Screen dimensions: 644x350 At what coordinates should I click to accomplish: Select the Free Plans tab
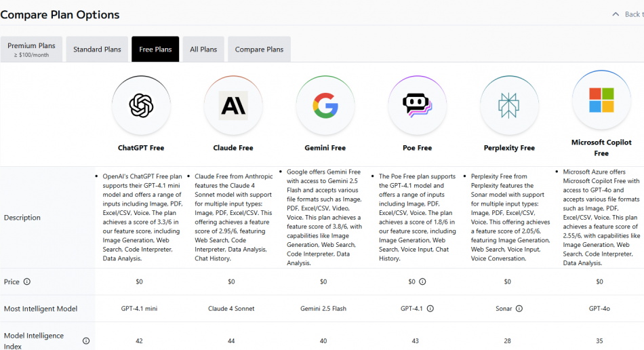click(155, 50)
